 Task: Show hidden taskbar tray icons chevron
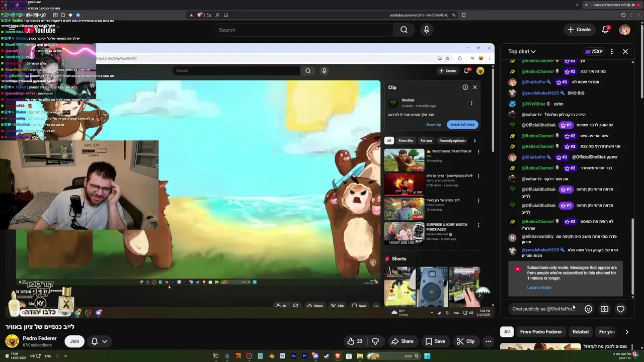(65, 356)
